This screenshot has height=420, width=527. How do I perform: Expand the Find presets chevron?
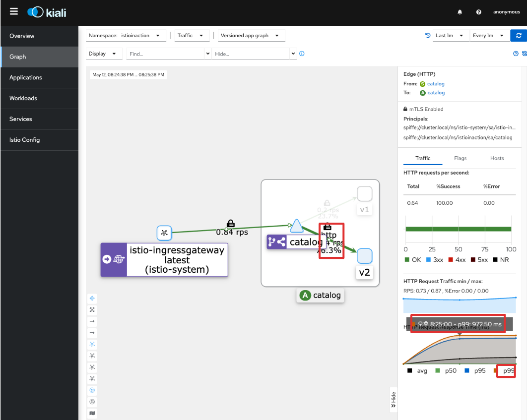(208, 54)
